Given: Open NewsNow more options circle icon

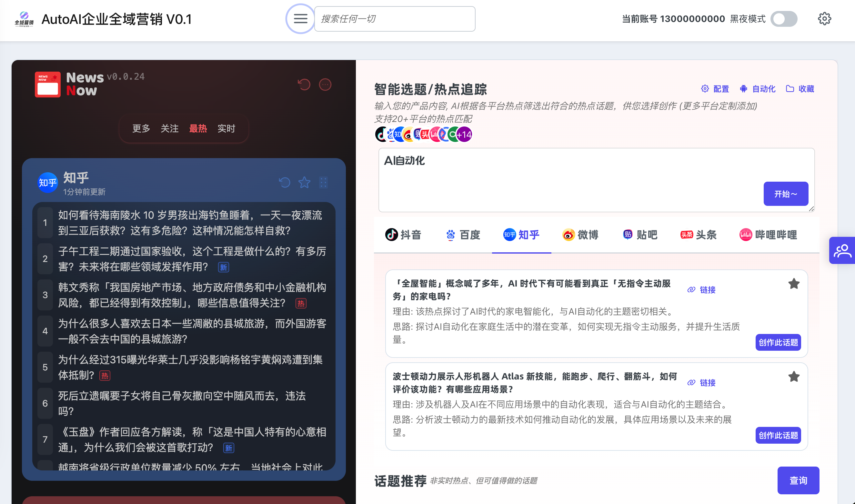Looking at the screenshot, I should coord(325,84).
